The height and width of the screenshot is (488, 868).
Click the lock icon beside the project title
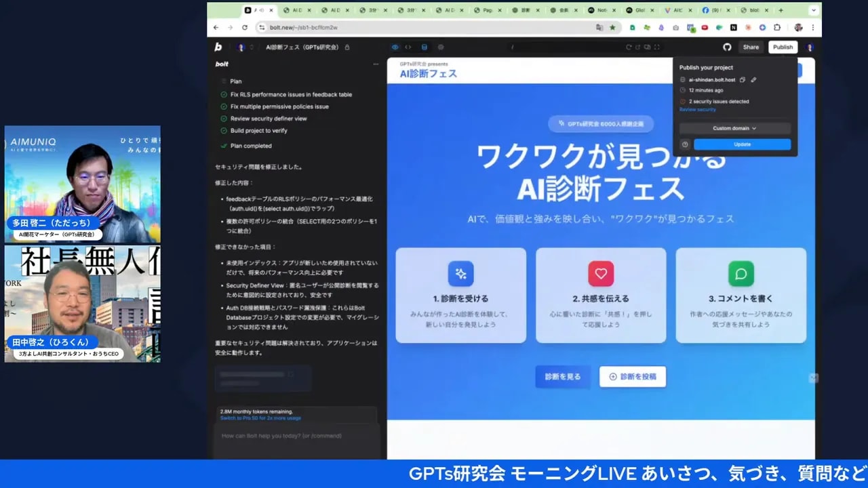347,47
